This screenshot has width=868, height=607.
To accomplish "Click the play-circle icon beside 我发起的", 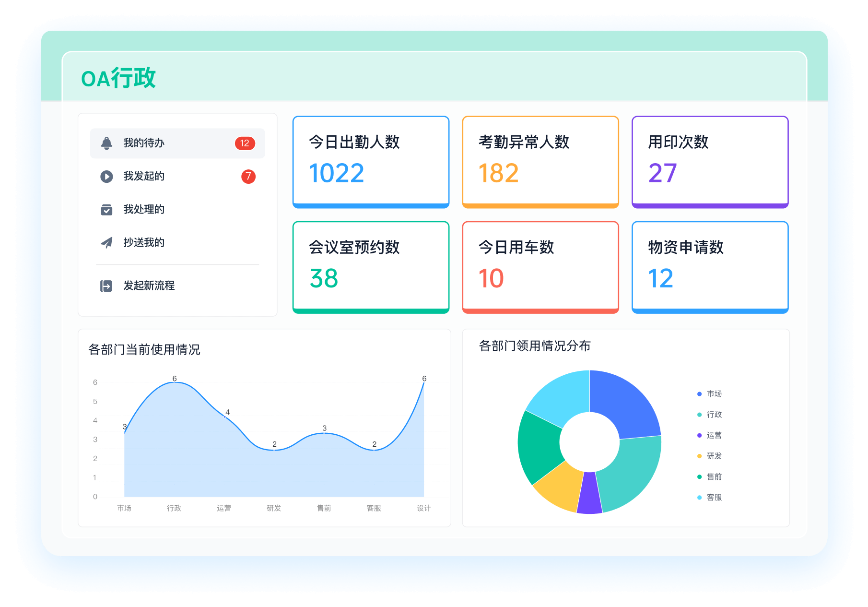I will (x=106, y=177).
